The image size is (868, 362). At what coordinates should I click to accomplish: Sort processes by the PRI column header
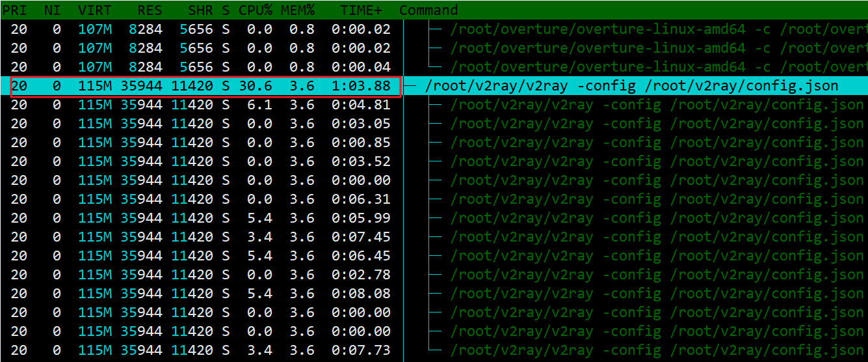coord(15,10)
